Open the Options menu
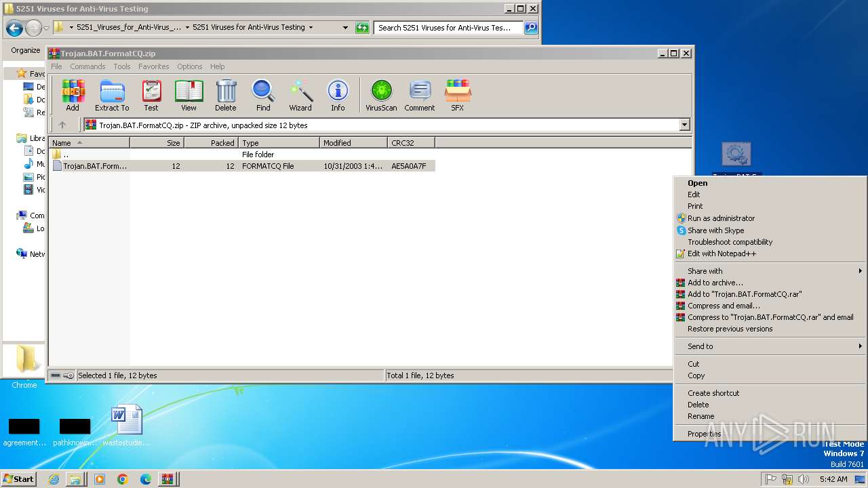This screenshot has height=488, width=868. 190,66
